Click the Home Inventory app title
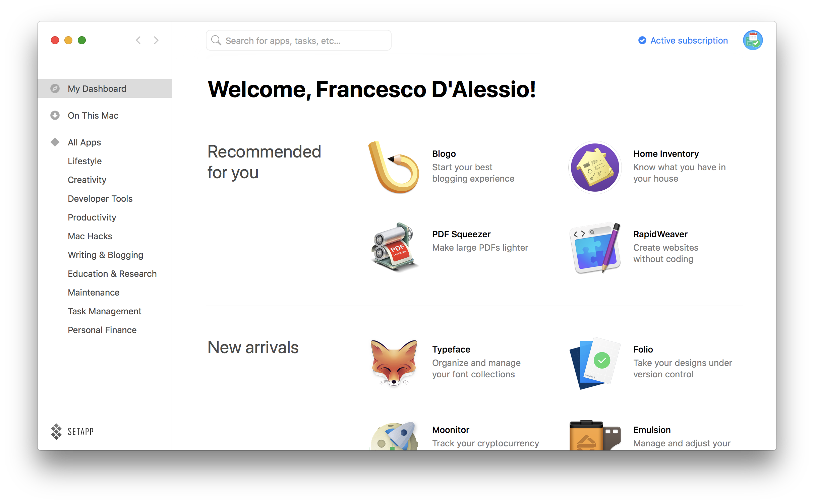The width and height of the screenshot is (814, 504). click(666, 154)
